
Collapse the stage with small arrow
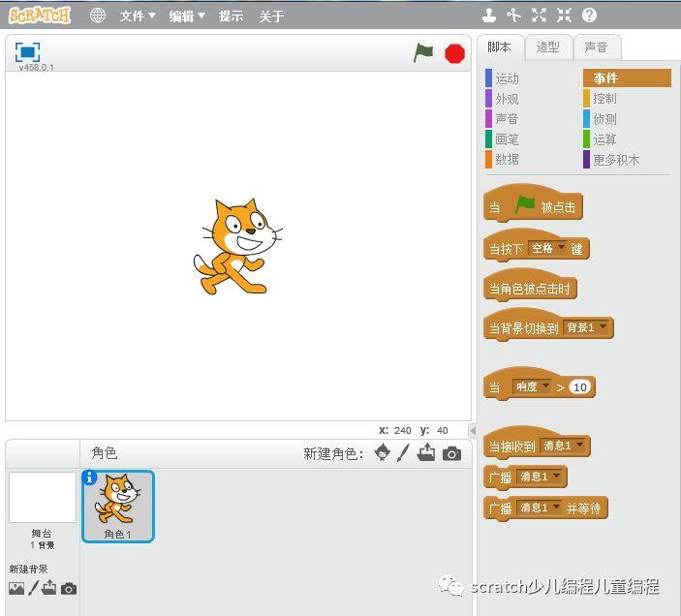pyautogui.click(x=473, y=431)
